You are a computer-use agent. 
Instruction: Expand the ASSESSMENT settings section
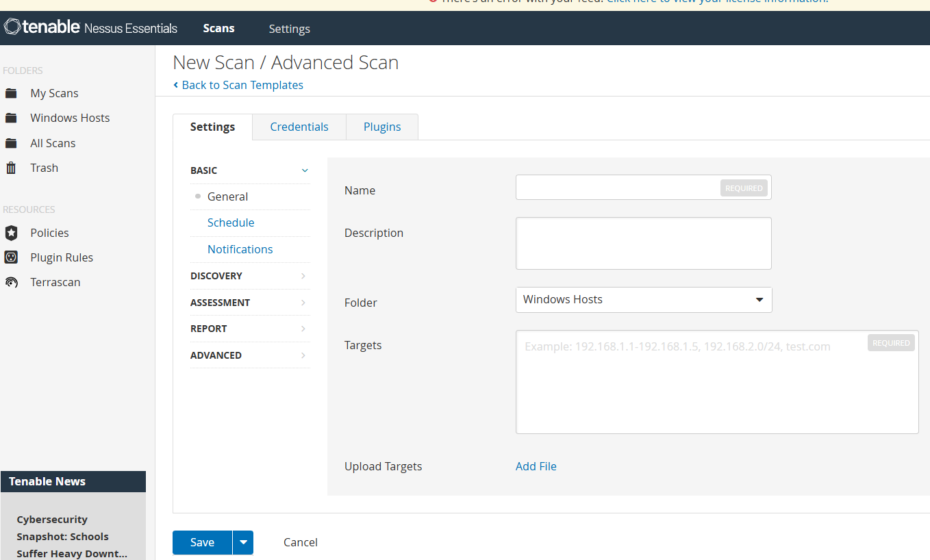pyautogui.click(x=250, y=302)
